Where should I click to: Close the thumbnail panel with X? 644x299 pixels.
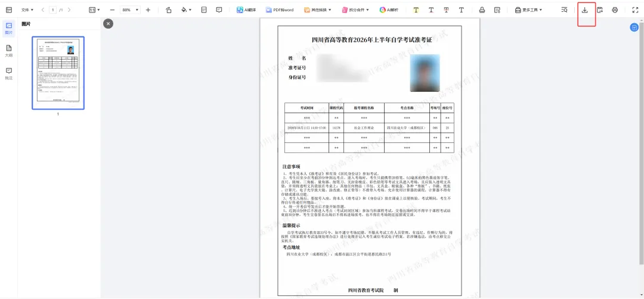tap(108, 24)
